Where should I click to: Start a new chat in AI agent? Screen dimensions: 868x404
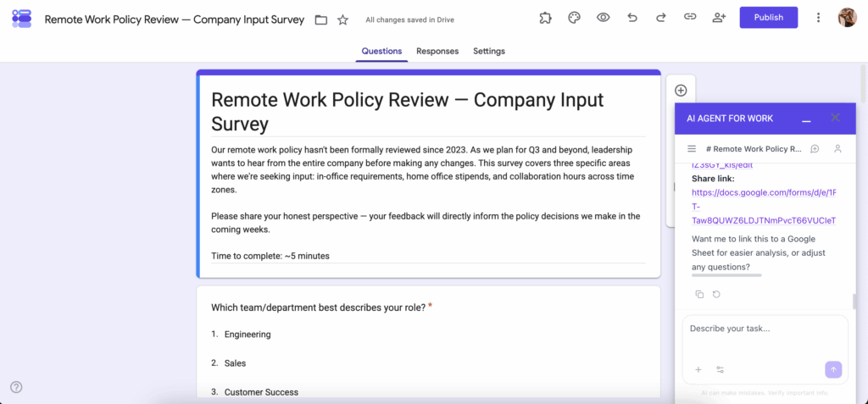pos(815,149)
